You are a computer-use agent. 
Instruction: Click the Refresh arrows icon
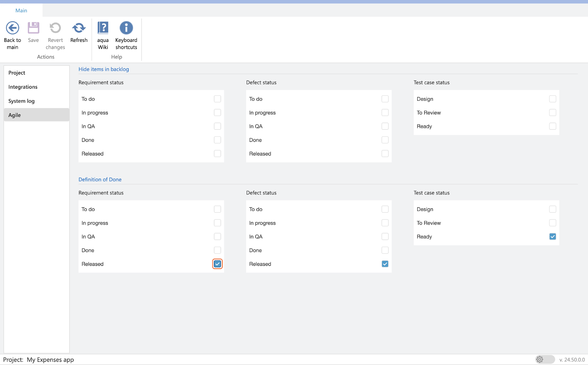(x=79, y=28)
